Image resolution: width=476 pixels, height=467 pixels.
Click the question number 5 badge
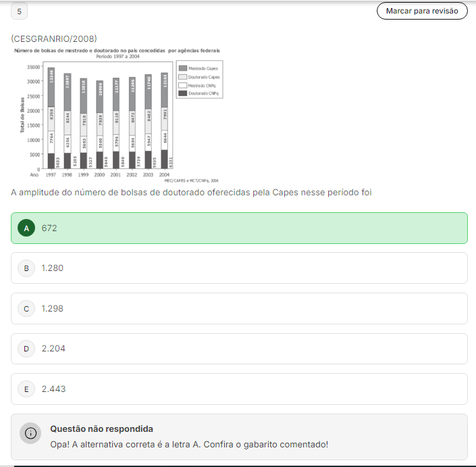coord(20,11)
